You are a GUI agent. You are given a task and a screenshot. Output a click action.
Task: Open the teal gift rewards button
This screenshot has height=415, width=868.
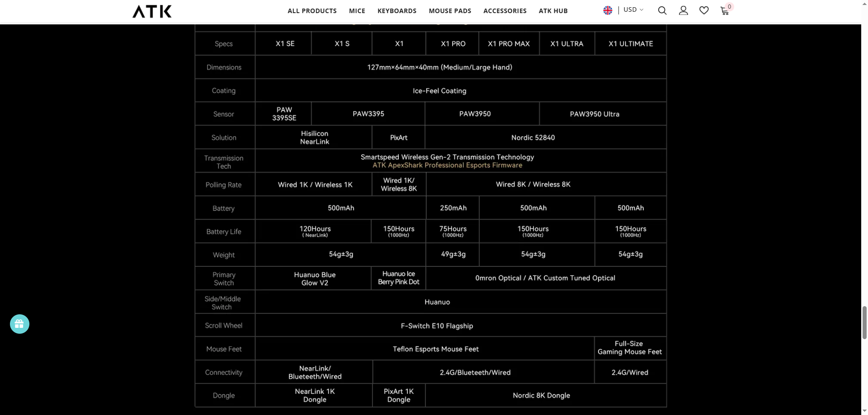point(19,324)
